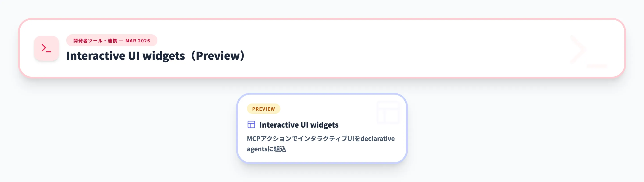Open the Interactive UI widgets（Preview） heading
Viewport: 644px width, 182px height.
click(x=155, y=56)
